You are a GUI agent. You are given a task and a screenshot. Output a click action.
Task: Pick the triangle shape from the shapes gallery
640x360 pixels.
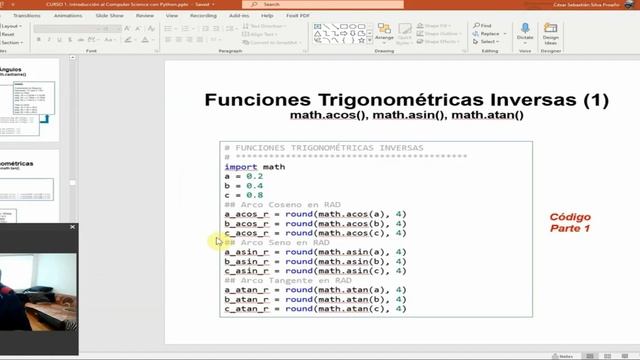click(318, 33)
